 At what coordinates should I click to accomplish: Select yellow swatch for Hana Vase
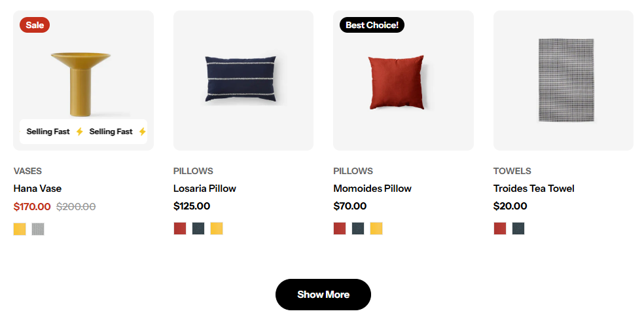click(20, 228)
